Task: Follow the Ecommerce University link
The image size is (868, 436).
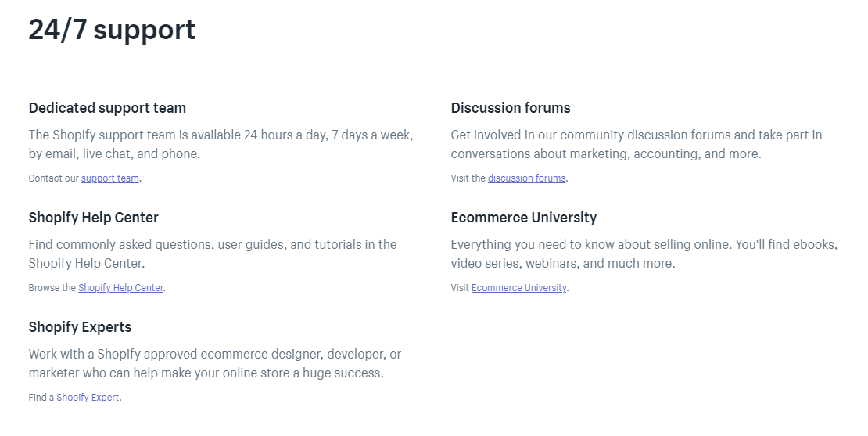Action: (x=518, y=288)
